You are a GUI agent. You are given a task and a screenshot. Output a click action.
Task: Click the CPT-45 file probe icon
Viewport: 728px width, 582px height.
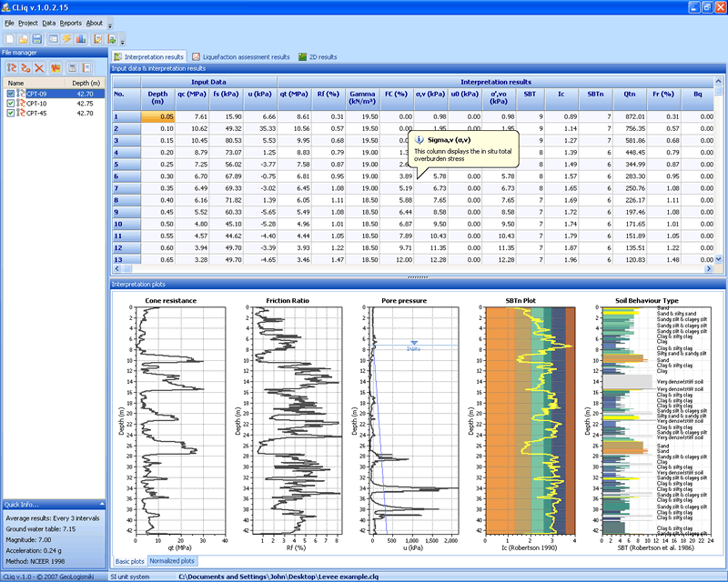21,113
